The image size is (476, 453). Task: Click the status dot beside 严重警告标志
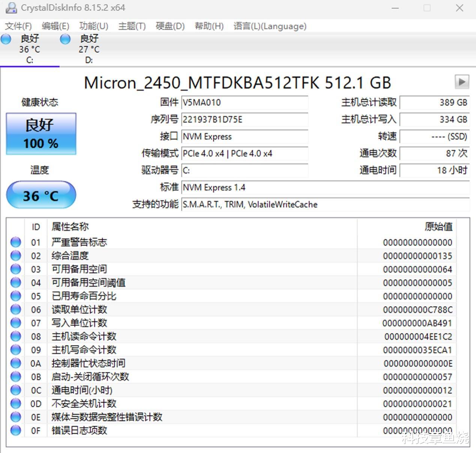click(x=15, y=242)
